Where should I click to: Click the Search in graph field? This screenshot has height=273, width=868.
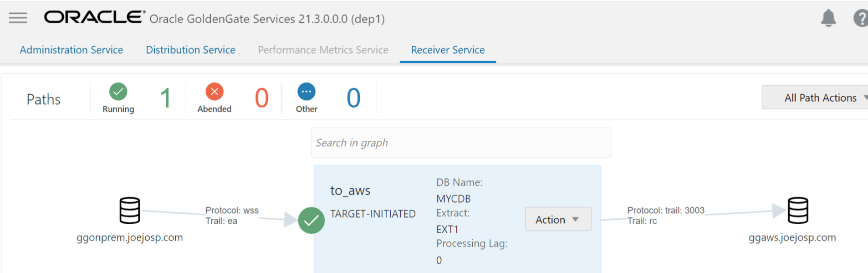(x=461, y=142)
